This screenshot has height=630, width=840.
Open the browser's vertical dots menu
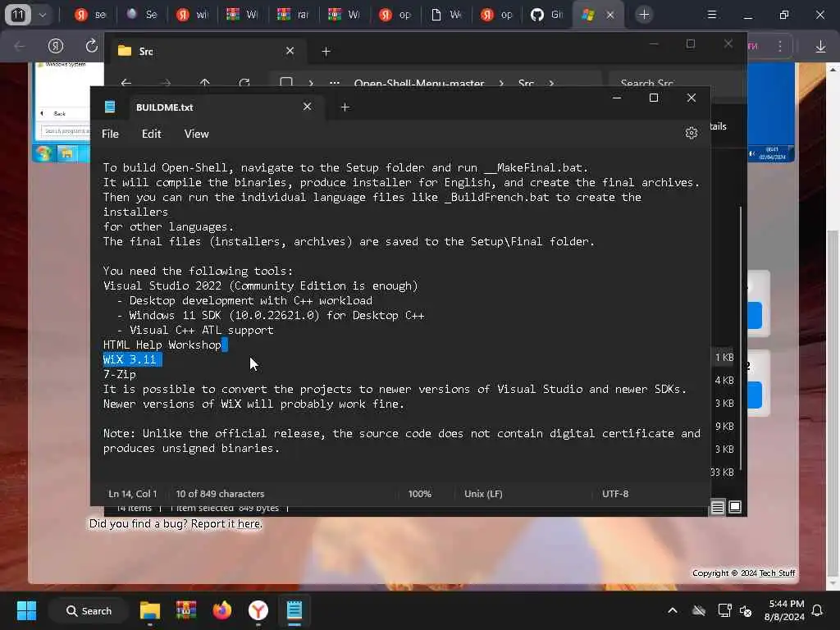coord(780,46)
